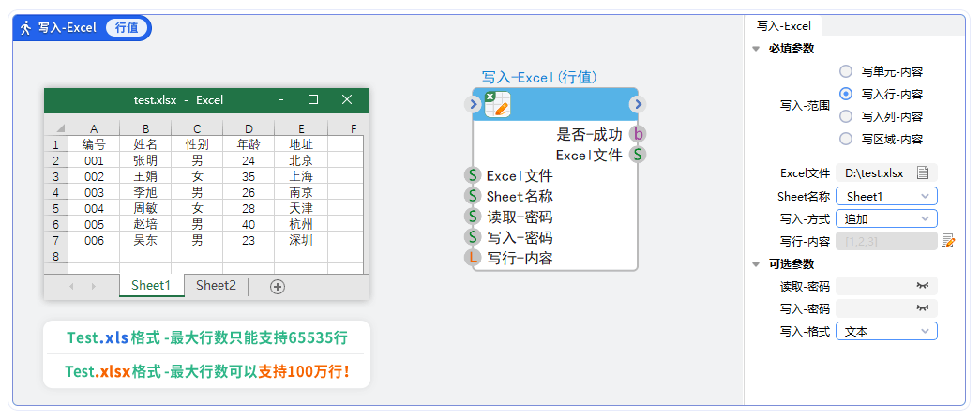Switch to the Sheet2 worksheet tab
980x419 pixels.
point(216,286)
